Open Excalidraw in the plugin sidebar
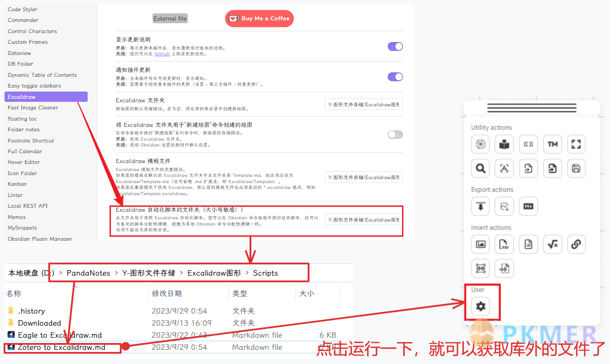This screenshot has width=610, height=364. [46, 97]
